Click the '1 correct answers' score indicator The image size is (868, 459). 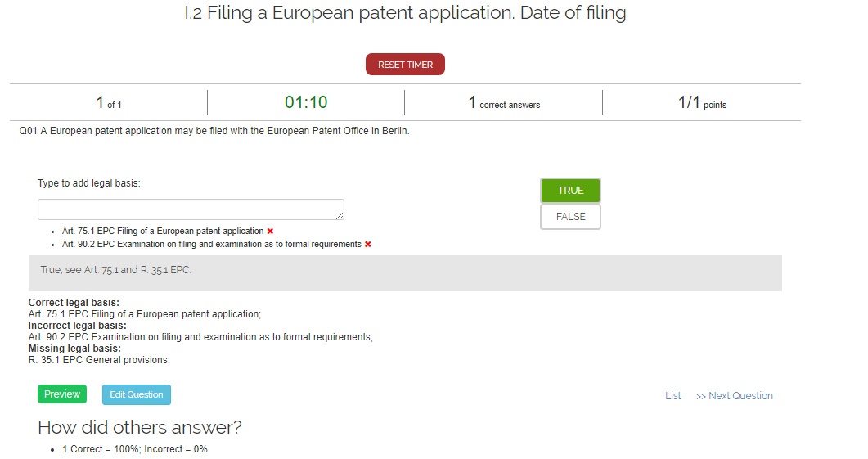click(504, 103)
